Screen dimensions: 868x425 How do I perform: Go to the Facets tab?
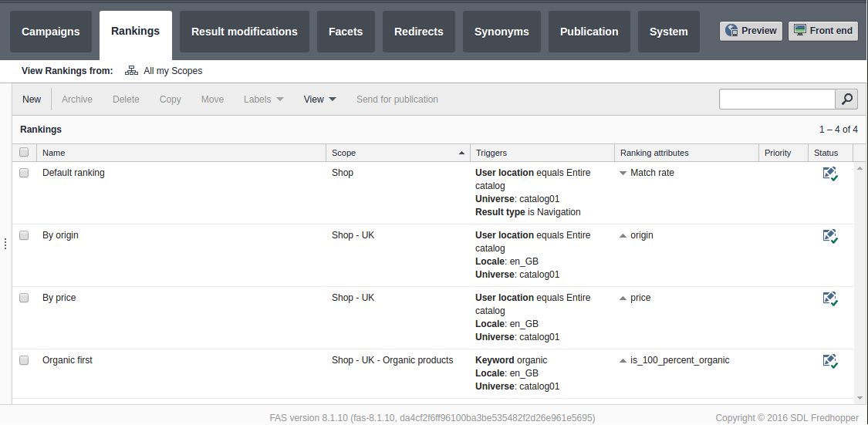(346, 32)
